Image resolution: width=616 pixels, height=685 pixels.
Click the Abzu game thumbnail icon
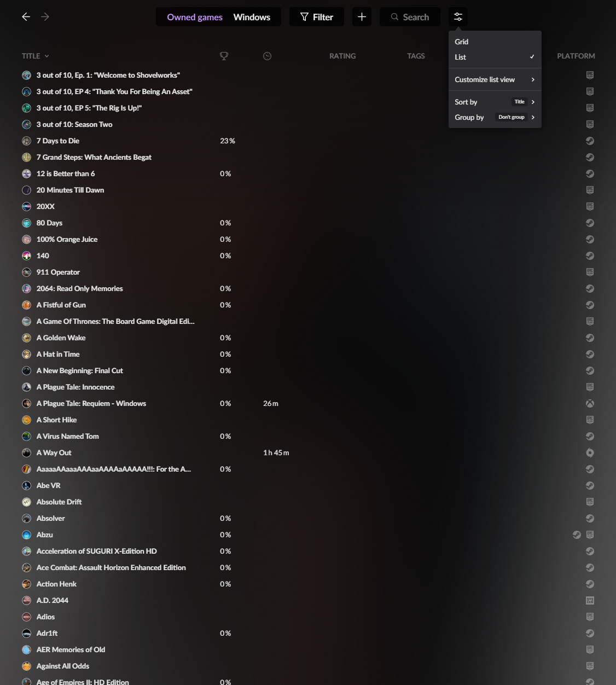click(x=26, y=535)
